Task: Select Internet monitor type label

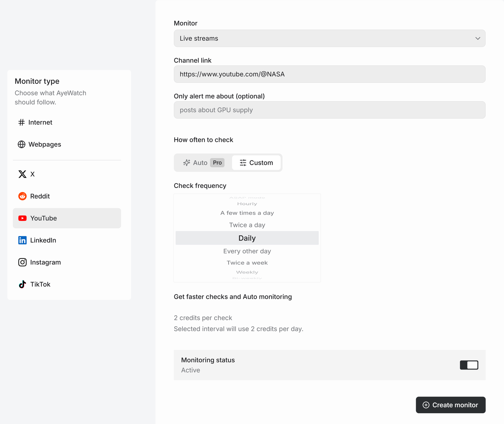Action: [x=40, y=122]
